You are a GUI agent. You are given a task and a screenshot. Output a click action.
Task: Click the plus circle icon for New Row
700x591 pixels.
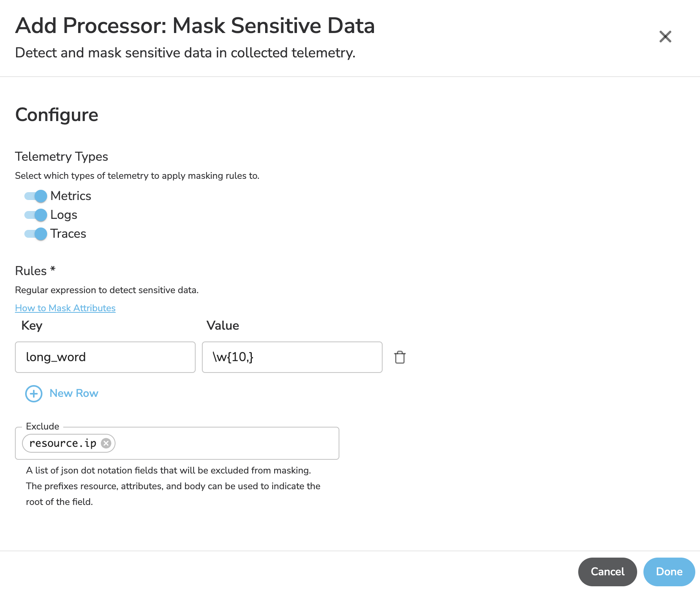click(x=34, y=393)
